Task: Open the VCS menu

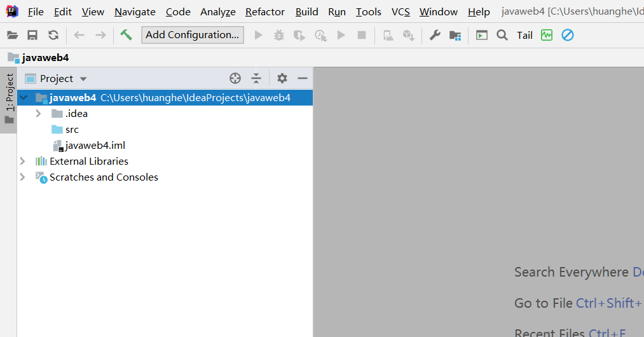Action: [x=401, y=12]
